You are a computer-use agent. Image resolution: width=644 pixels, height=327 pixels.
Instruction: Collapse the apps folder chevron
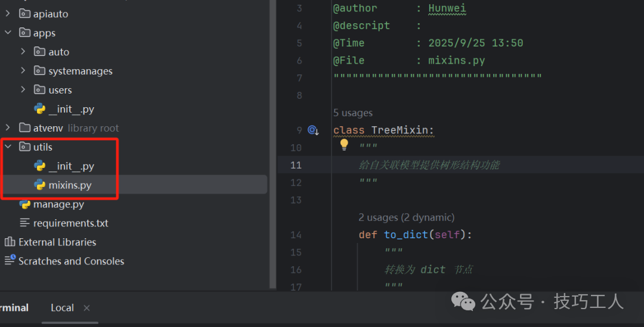8,32
